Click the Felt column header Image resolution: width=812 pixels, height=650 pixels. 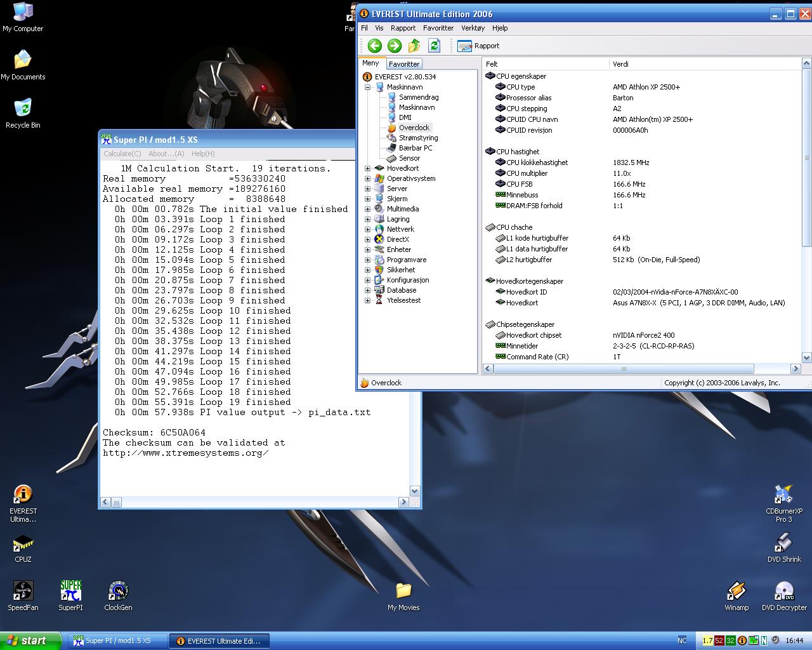pos(546,64)
